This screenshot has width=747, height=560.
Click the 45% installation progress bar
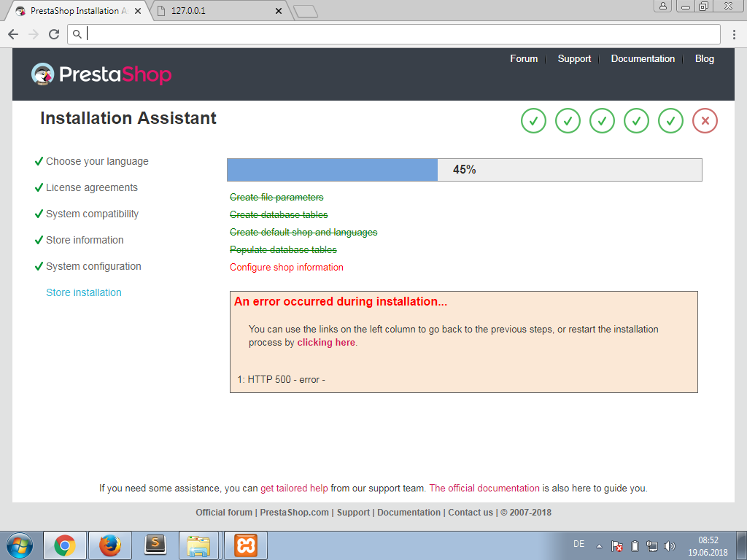[x=465, y=170]
